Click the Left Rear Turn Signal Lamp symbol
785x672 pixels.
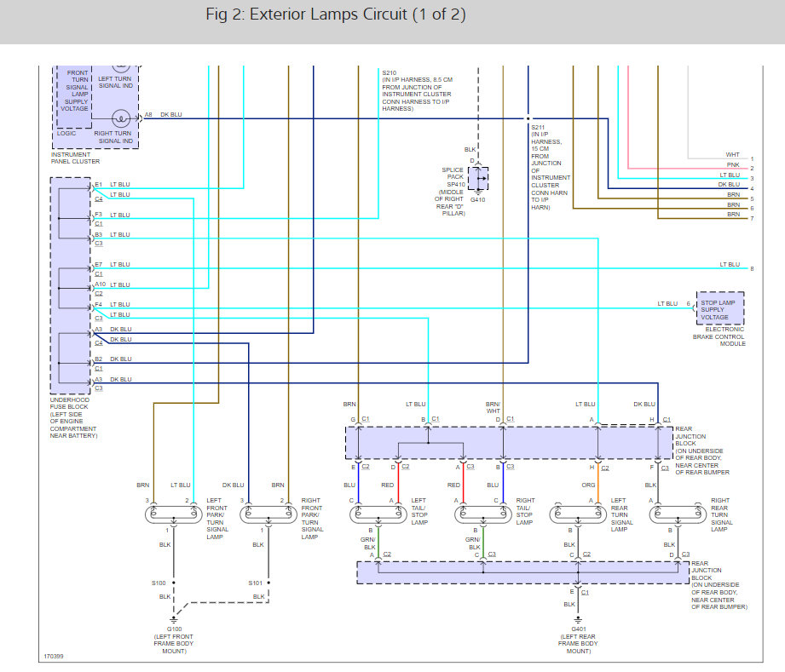[578, 514]
